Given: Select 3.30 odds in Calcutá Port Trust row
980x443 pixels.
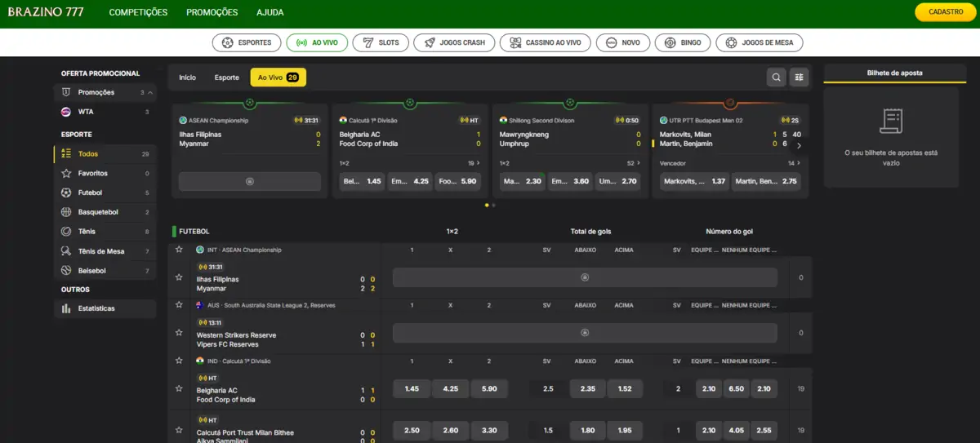Looking at the screenshot, I should point(489,431).
